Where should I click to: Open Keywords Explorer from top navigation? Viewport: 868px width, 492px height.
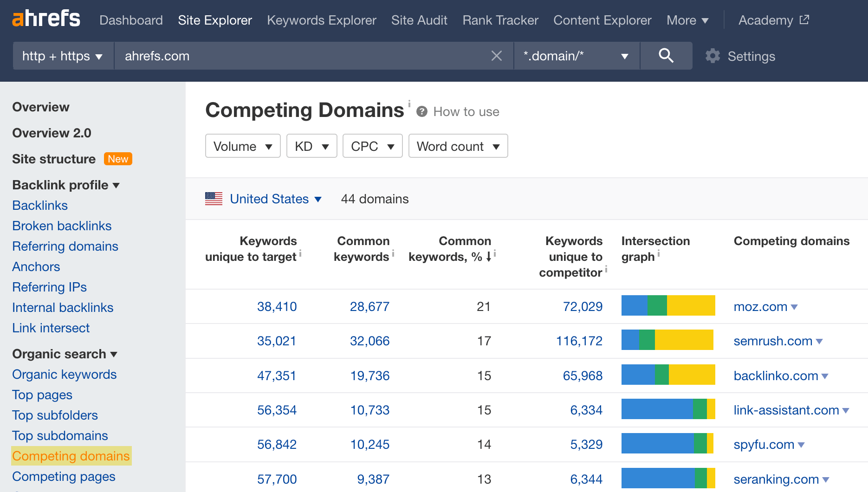(x=321, y=20)
